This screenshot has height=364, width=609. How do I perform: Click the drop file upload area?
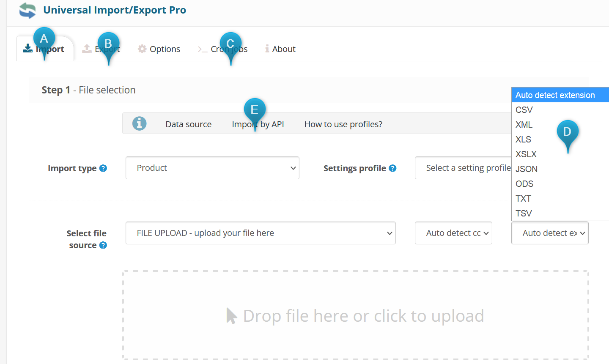click(x=355, y=315)
